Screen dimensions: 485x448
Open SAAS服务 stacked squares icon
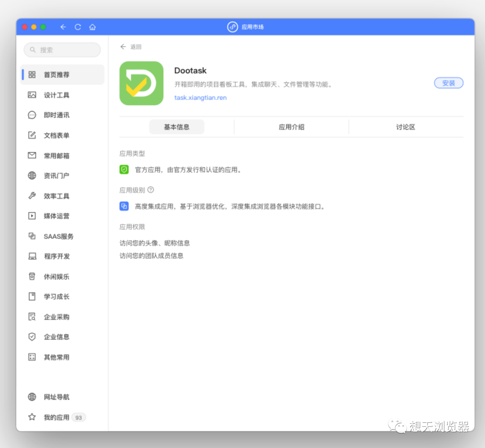pyautogui.click(x=32, y=236)
